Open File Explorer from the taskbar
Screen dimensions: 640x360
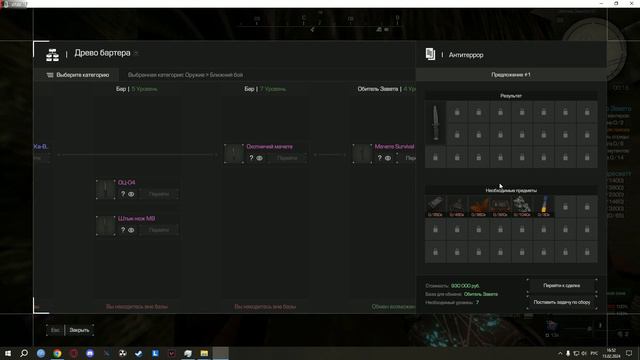[204, 353]
